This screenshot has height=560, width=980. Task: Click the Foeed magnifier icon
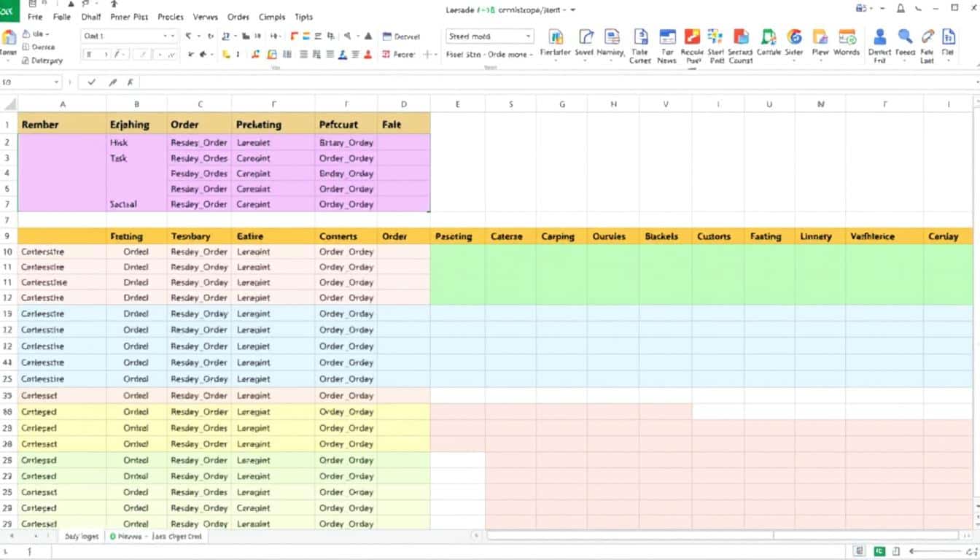[x=905, y=37]
